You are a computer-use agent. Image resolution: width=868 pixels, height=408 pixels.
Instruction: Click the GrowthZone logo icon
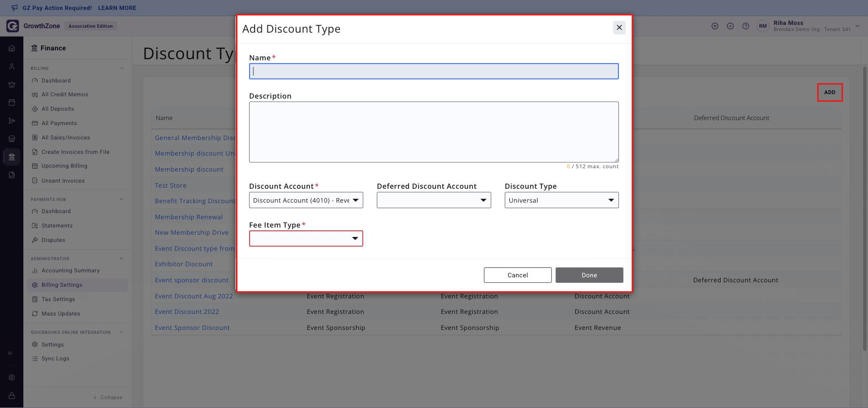pos(12,26)
